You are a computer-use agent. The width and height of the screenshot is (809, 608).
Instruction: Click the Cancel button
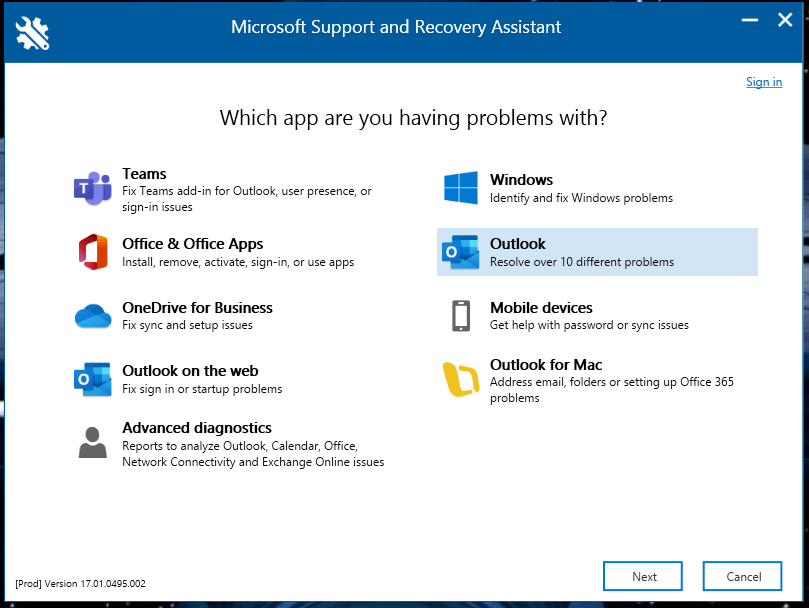click(x=742, y=576)
